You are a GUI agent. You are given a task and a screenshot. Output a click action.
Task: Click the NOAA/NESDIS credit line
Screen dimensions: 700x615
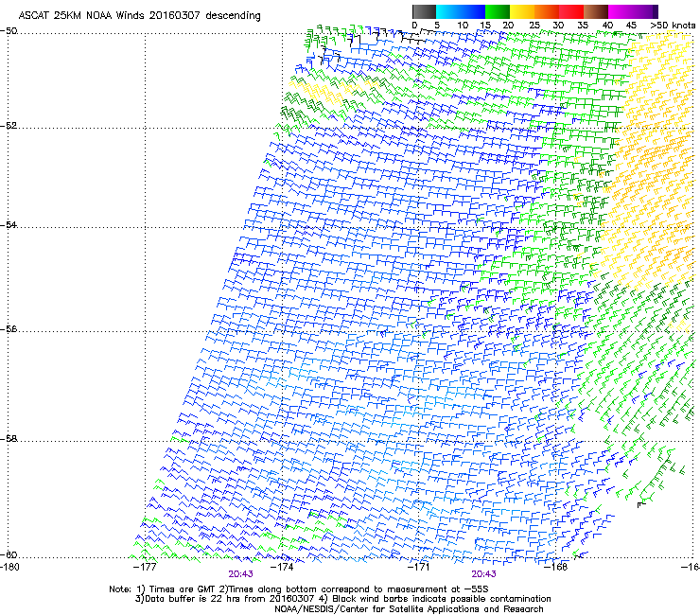click(409, 609)
